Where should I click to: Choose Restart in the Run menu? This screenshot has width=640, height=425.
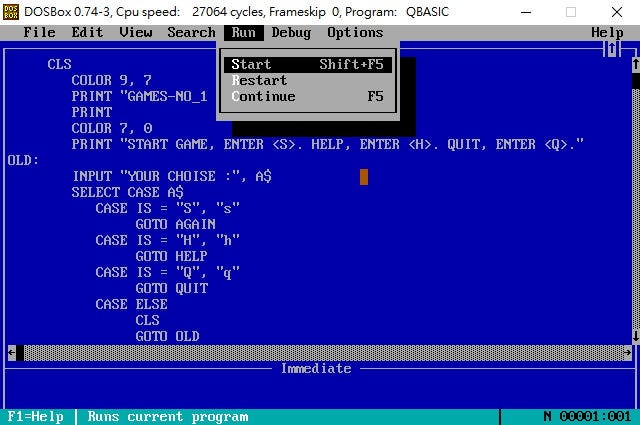point(308,80)
